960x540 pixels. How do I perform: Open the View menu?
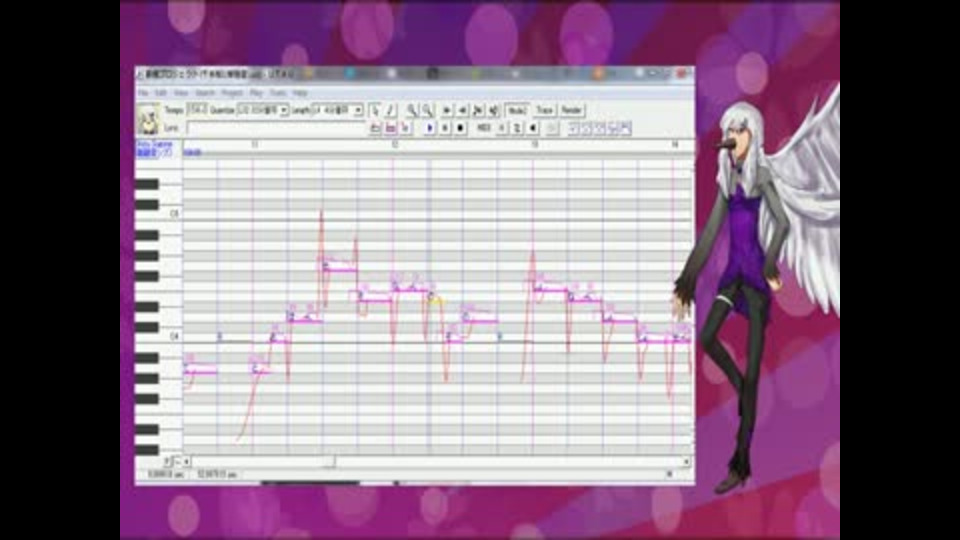click(x=181, y=93)
